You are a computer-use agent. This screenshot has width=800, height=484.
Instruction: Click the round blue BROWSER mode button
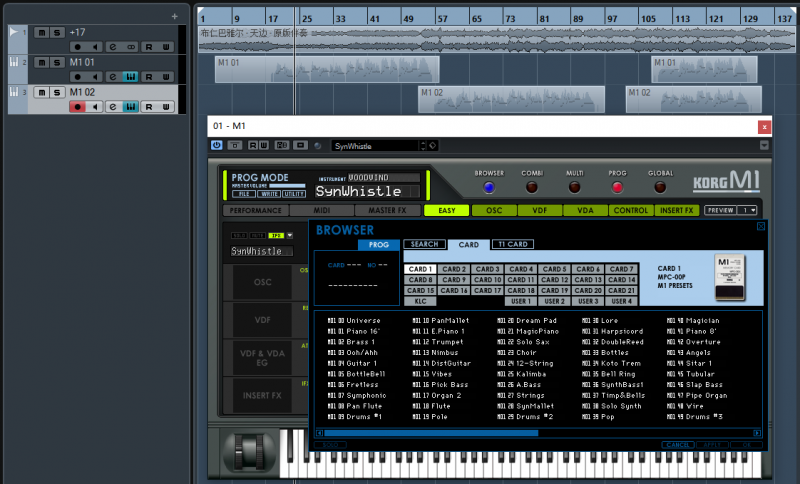[x=489, y=187]
